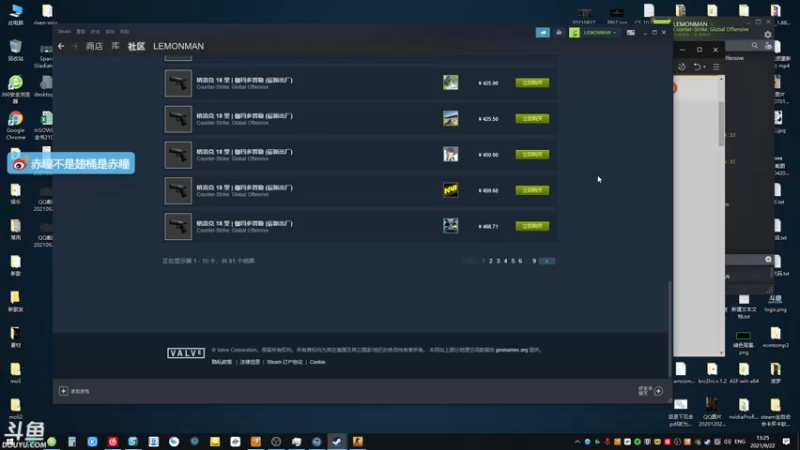This screenshot has height=450, width=800.
Task: Go to listings page 2
Action: pyautogui.click(x=491, y=261)
